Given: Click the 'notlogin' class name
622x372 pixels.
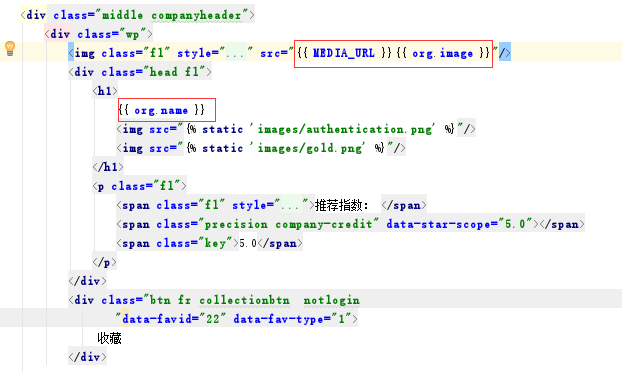Looking at the screenshot, I should click(x=332, y=300).
